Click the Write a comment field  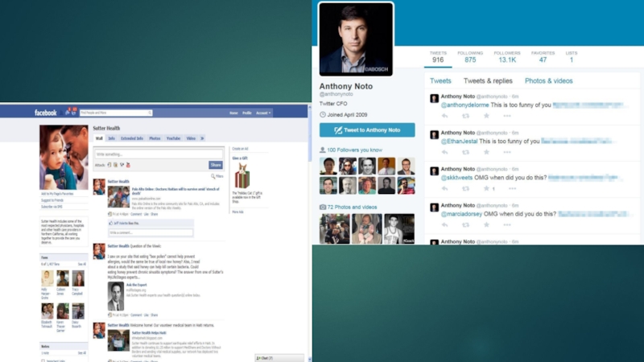[x=151, y=232]
